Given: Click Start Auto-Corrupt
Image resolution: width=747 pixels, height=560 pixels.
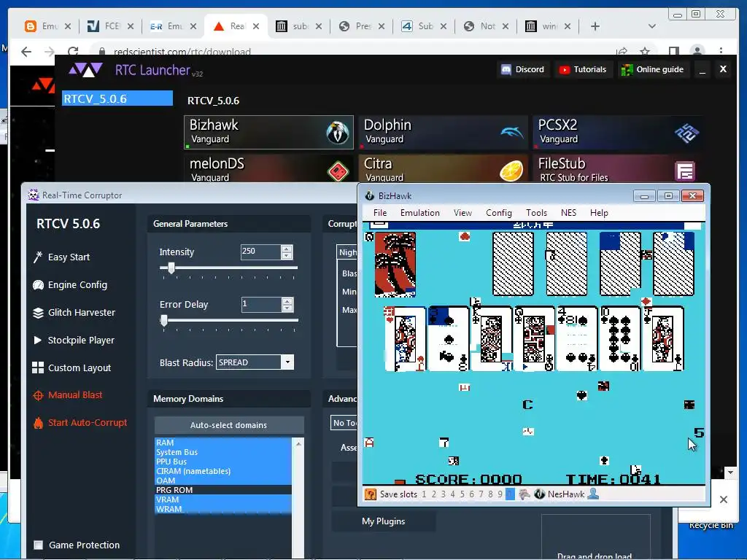Looking at the screenshot, I should [x=80, y=422].
